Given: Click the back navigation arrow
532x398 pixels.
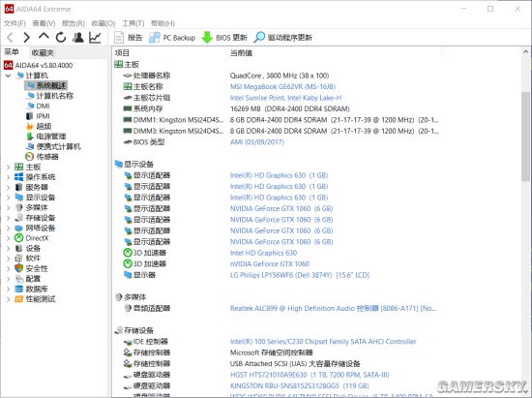Looking at the screenshot, I should click(11, 37).
